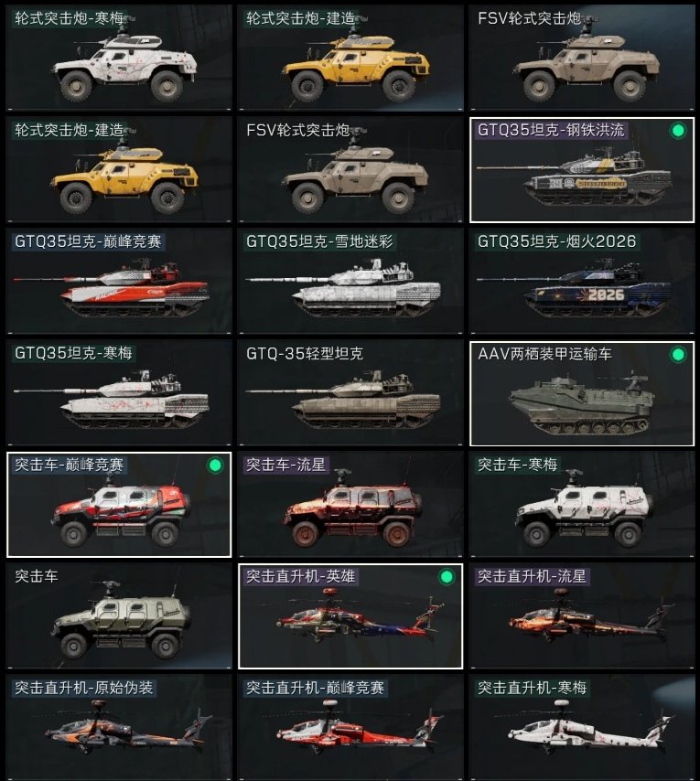700x781 pixels.
Task: Select the default 突击车 green vehicle
Action: pyautogui.click(x=119, y=616)
